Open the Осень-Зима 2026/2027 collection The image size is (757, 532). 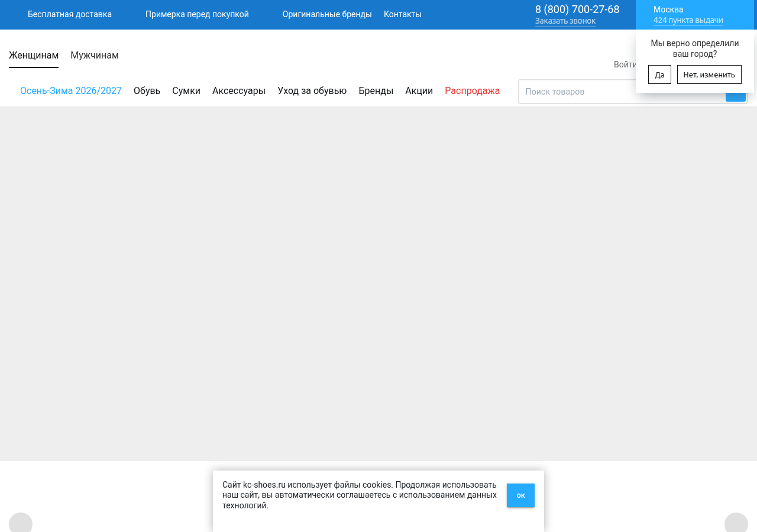71,91
